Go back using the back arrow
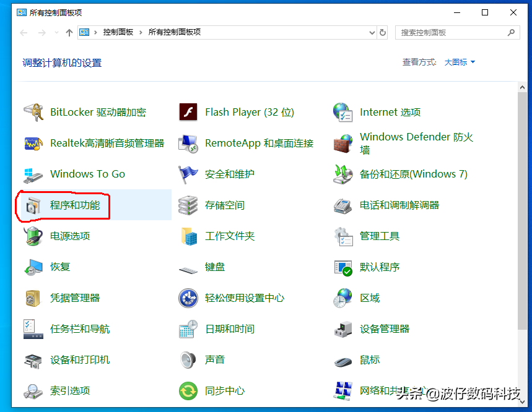The height and width of the screenshot is (412, 532). click(x=24, y=33)
